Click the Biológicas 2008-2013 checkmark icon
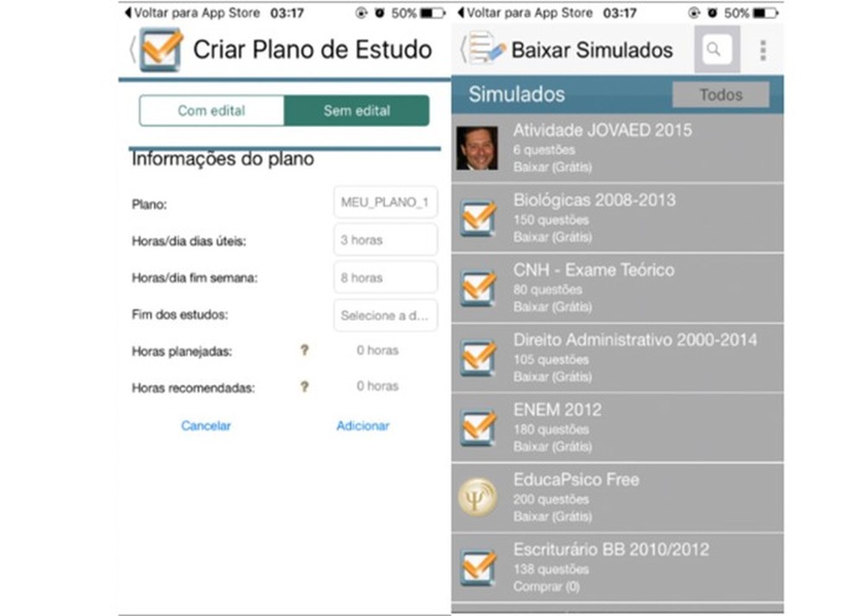Screen dimensions: 863x616 [478, 218]
